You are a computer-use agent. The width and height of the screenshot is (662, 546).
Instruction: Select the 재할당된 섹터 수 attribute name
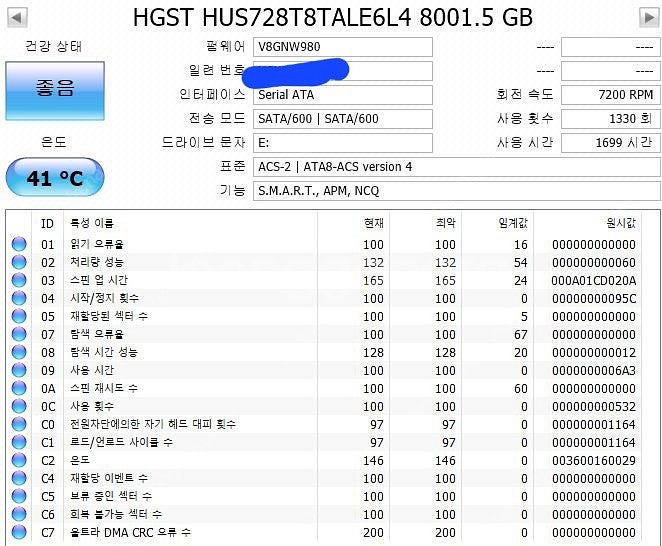tap(109, 316)
